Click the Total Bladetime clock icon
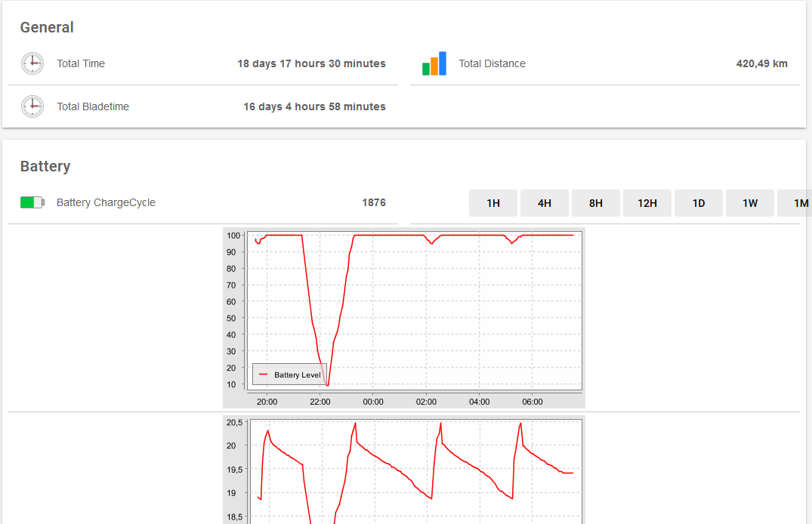 click(32, 106)
